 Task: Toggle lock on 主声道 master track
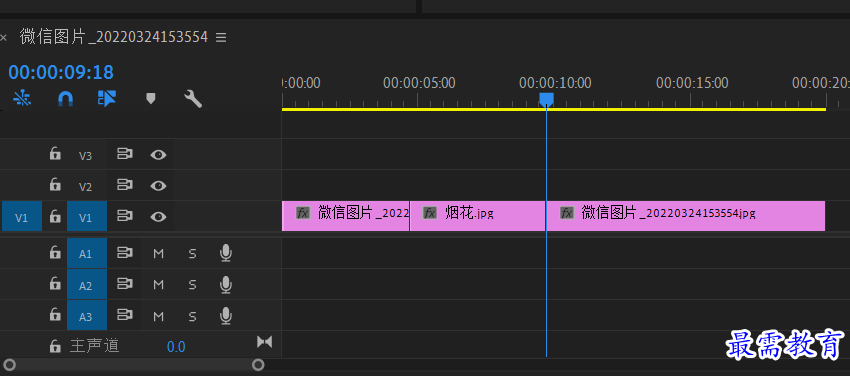[55, 346]
